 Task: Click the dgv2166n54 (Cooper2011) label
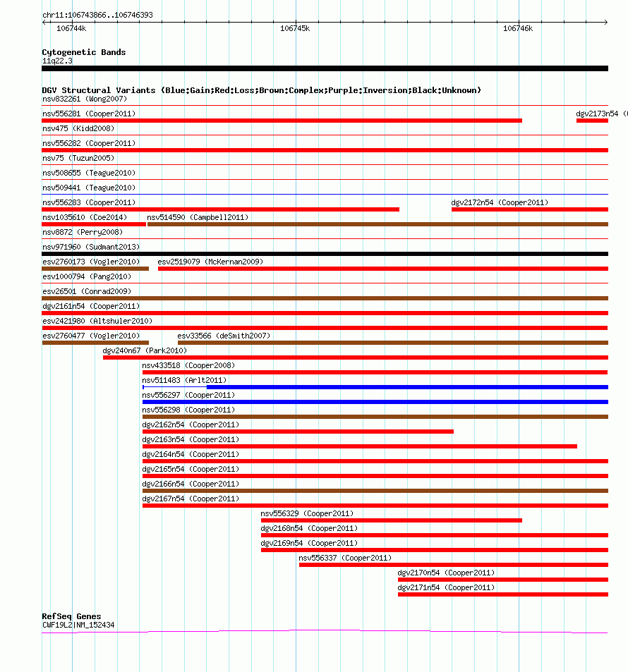click(191, 484)
